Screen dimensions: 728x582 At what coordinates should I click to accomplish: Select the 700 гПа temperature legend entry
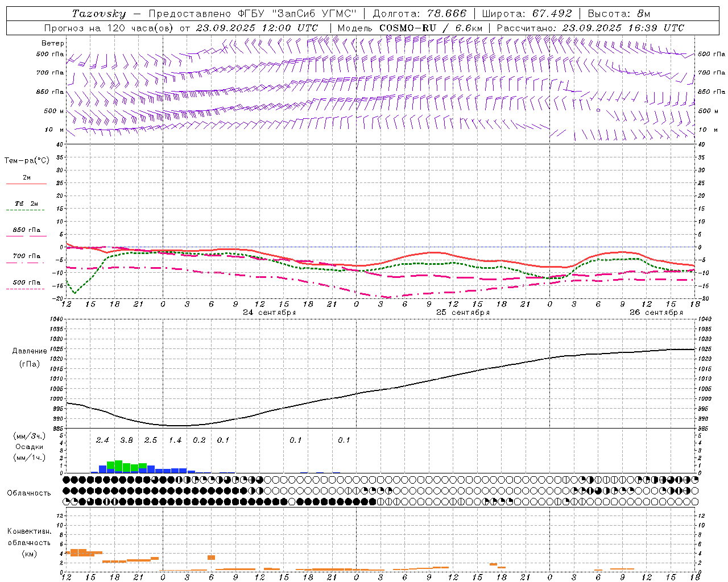(26, 256)
